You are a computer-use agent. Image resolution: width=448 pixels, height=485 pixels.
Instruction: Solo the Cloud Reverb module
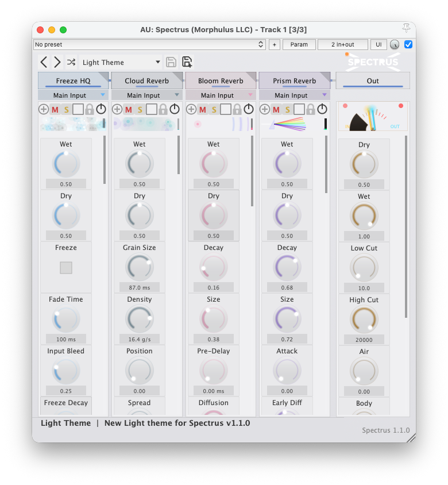point(140,110)
